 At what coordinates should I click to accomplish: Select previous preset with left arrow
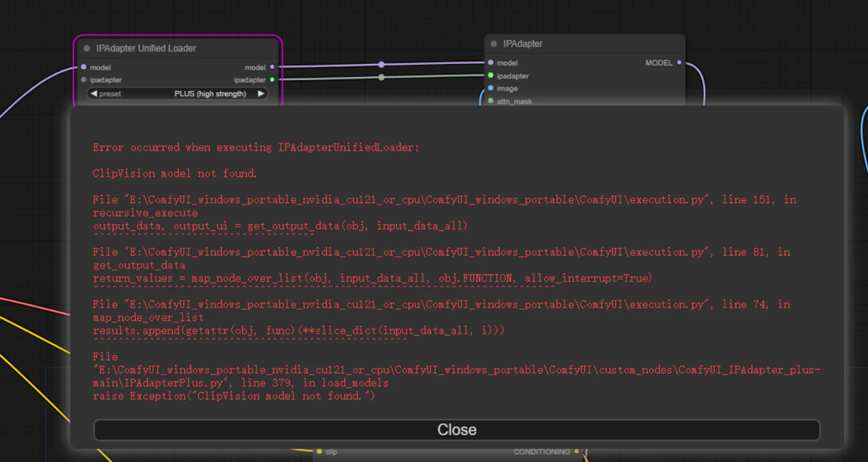pyautogui.click(x=93, y=94)
